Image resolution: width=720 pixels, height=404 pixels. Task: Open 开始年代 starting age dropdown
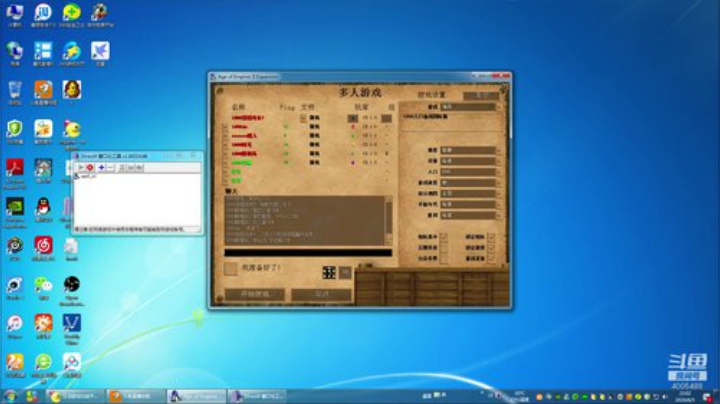470,204
